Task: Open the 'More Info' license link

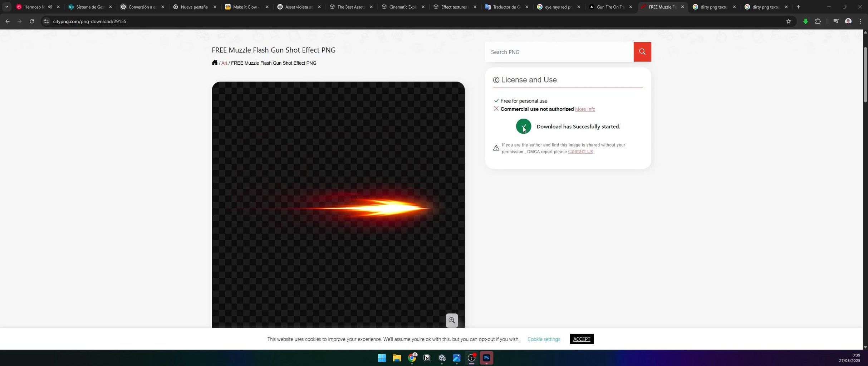Action: (x=585, y=109)
